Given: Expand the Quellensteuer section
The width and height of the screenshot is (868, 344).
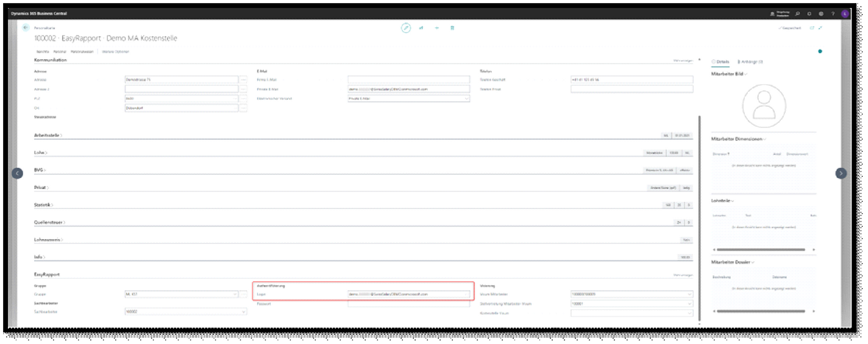Looking at the screenshot, I should pos(50,223).
